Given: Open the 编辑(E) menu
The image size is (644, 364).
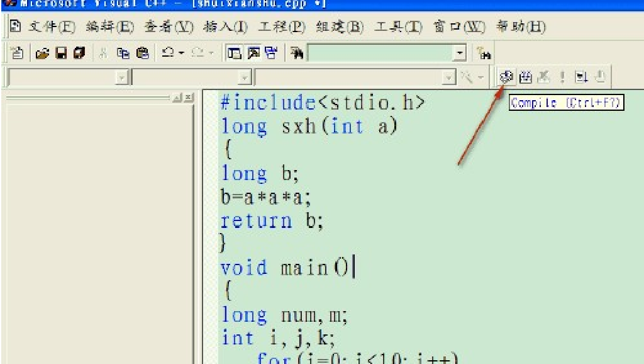Looking at the screenshot, I should pos(110,26).
